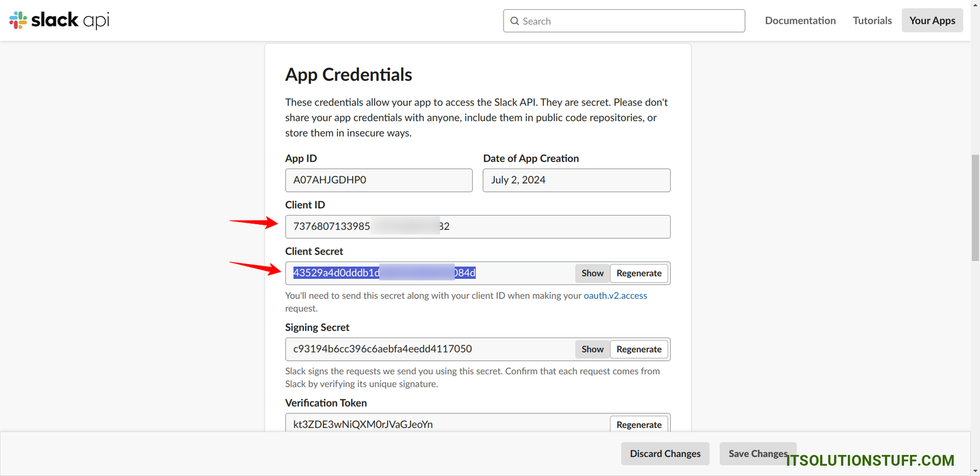Image resolution: width=980 pixels, height=476 pixels.
Task: Go to Your Apps
Action: tap(932, 21)
